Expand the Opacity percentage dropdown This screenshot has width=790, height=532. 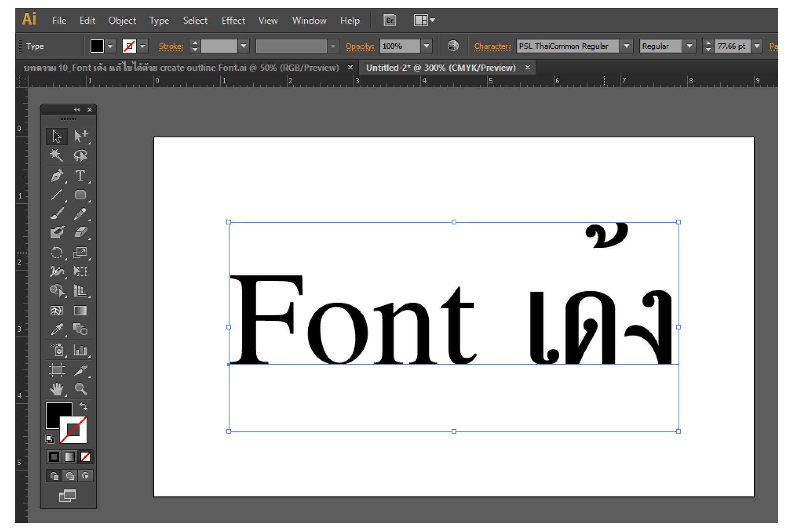pyautogui.click(x=427, y=46)
